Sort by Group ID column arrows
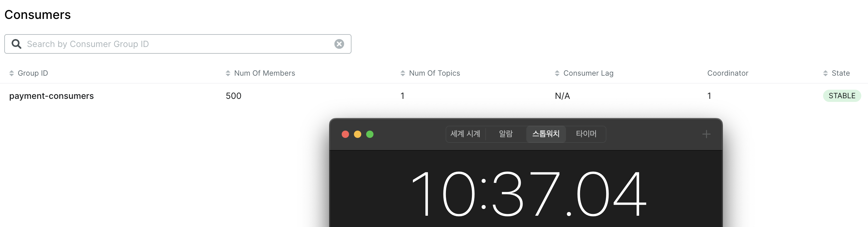 [11, 73]
